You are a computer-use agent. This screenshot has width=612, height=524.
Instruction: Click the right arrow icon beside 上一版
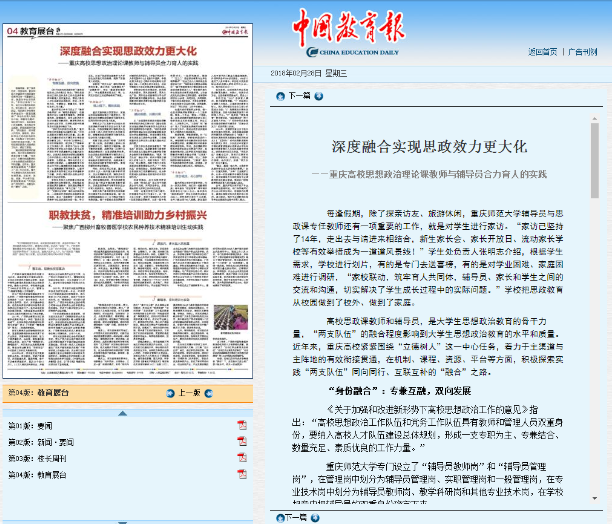(x=207, y=393)
